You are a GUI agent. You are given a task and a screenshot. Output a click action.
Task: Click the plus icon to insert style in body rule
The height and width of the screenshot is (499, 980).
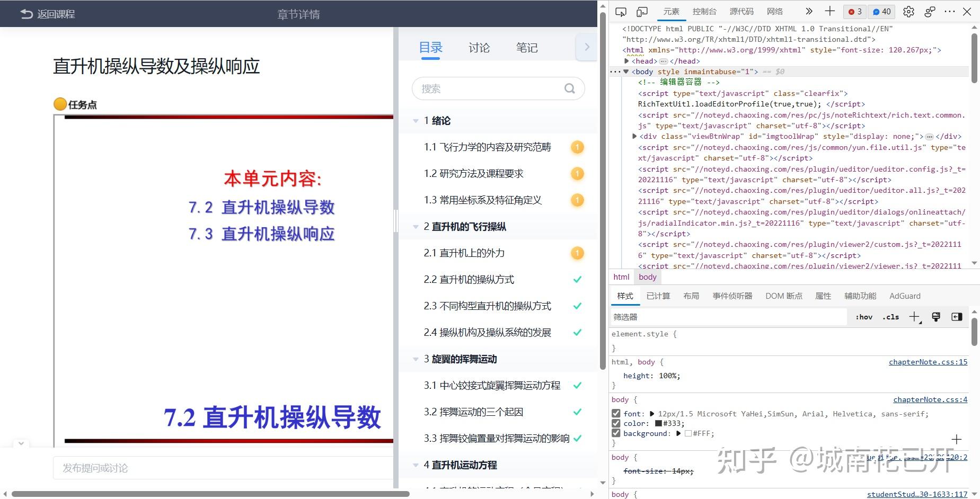coord(956,439)
